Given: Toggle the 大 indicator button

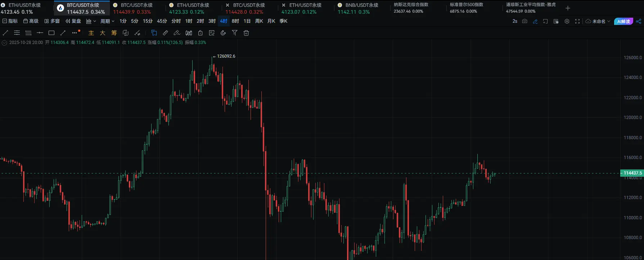Looking at the screenshot, I should [103, 33].
